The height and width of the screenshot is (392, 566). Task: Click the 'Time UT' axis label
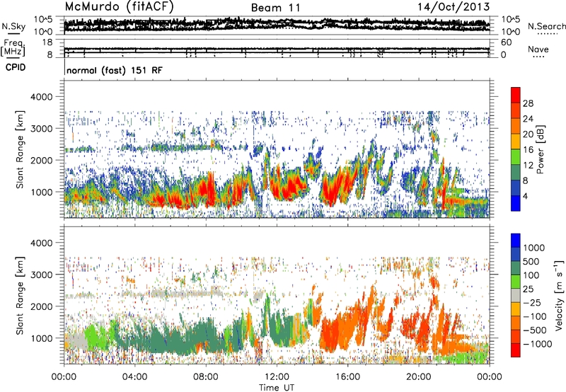pyautogui.click(x=277, y=388)
